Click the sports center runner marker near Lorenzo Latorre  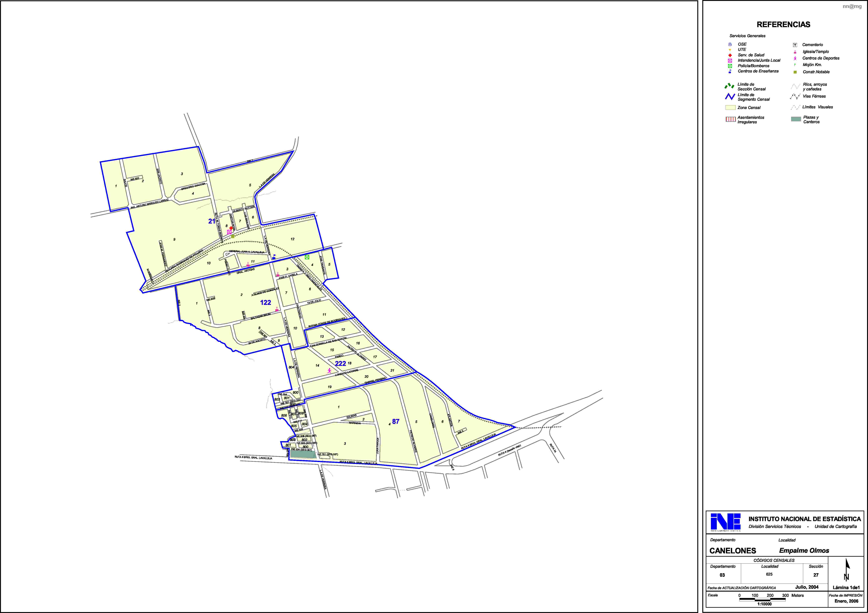329,371
